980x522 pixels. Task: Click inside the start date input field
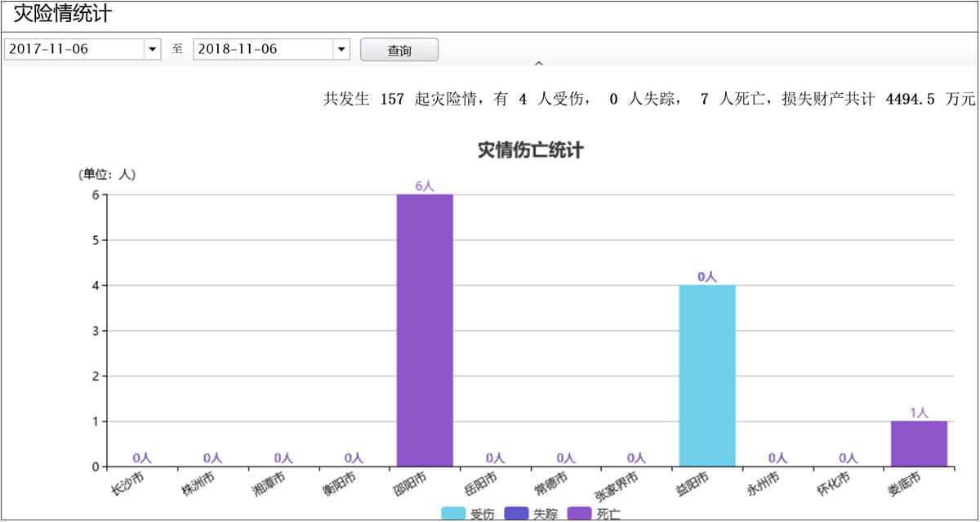(x=73, y=49)
